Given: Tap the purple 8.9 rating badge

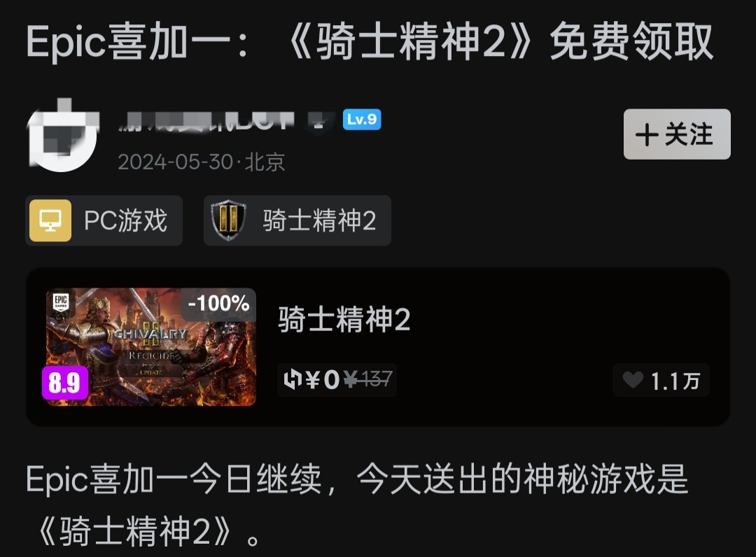Looking at the screenshot, I should coord(65,383).
